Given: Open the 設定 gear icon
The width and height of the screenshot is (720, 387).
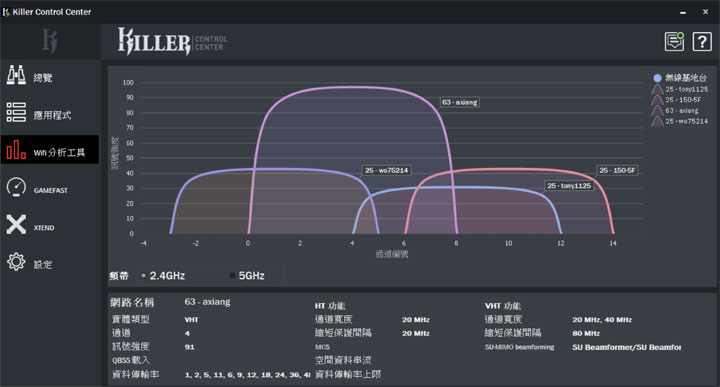Looking at the screenshot, I should [16, 262].
